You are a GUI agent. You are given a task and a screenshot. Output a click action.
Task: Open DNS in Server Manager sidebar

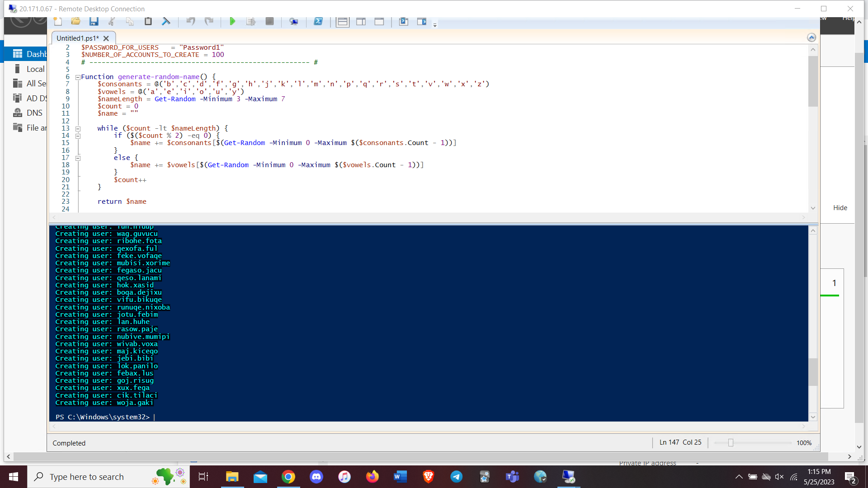click(x=34, y=113)
